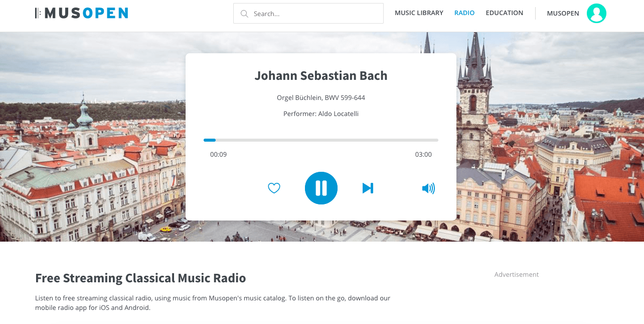Pause the currently playing track
Image resolution: width=644 pixels, height=324 pixels.
click(x=321, y=188)
